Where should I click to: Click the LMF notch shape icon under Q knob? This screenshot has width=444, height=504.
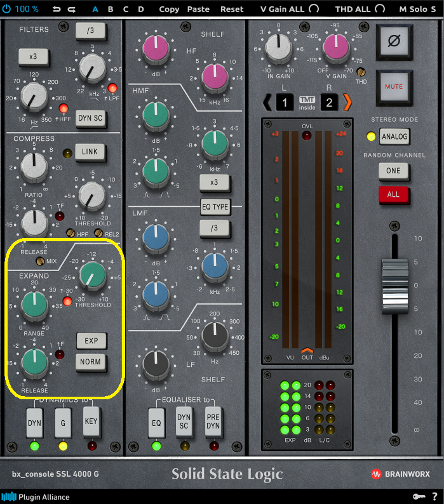click(165, 317)
